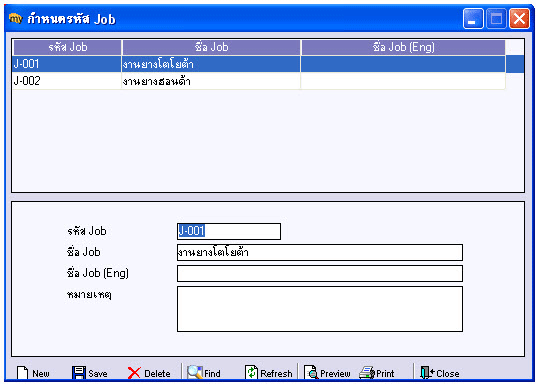Click the งานยางโตโยต้า cell in the table

click(211, 64)
